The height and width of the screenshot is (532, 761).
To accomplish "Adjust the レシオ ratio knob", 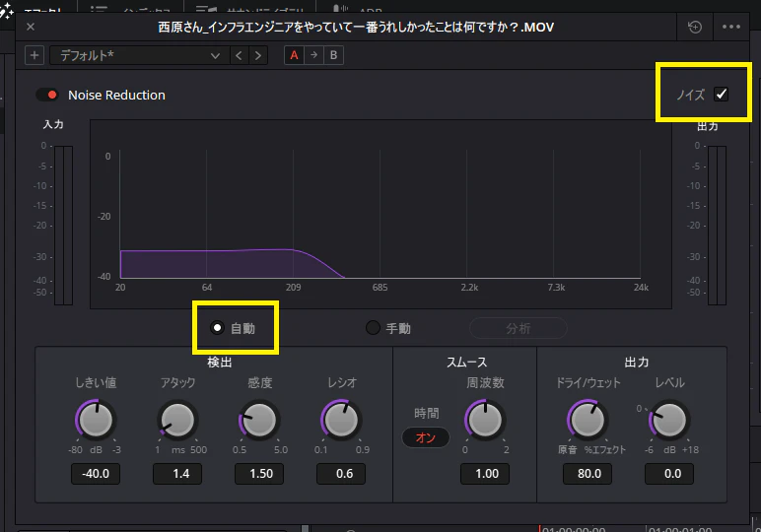I will pos(342,420).
